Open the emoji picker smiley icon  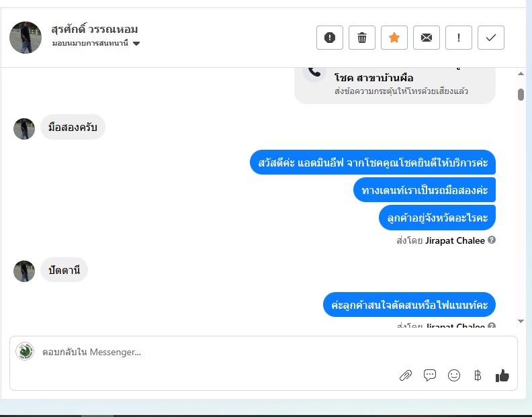pyautogui.click(x=453, y=375)
